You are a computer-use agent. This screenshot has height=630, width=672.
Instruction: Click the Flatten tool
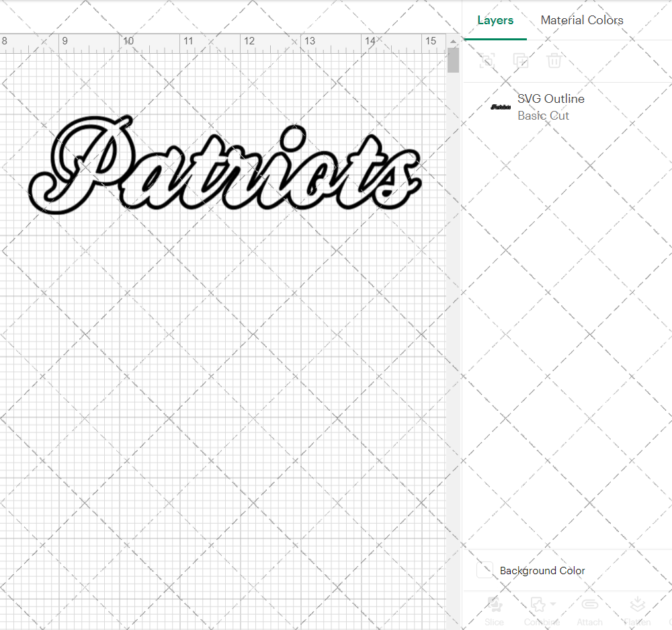[637, 611]
